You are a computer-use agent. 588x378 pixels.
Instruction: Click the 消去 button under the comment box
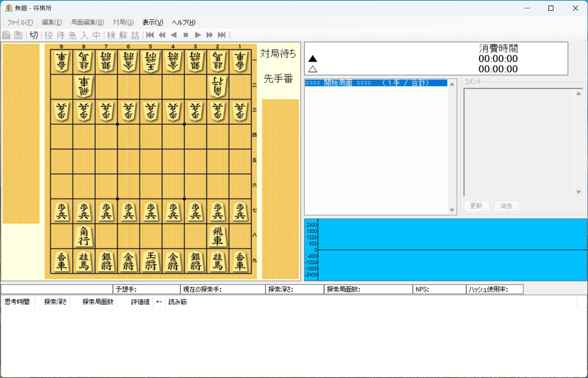point(507,206)
